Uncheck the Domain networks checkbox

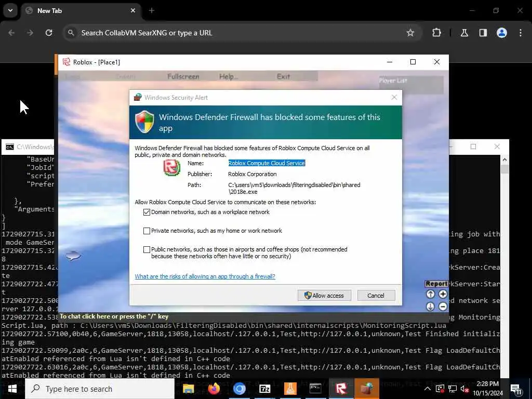coord(147,212)
